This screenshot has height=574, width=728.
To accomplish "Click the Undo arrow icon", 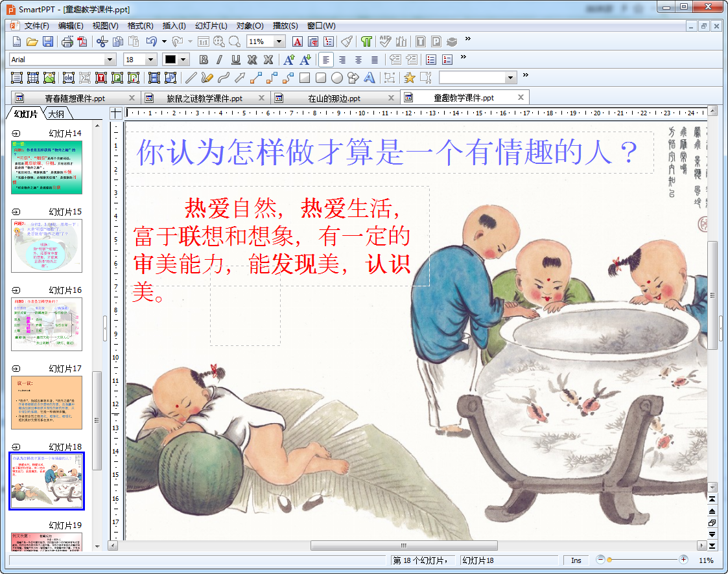I will pyautogui.click(x=151, y=41).
